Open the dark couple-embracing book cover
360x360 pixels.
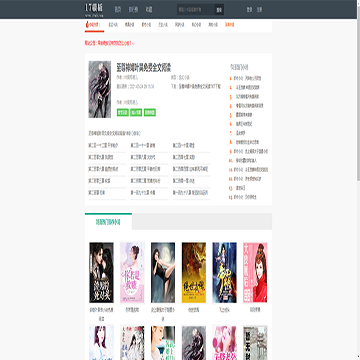pyautogui.click(x=101, y=273)
